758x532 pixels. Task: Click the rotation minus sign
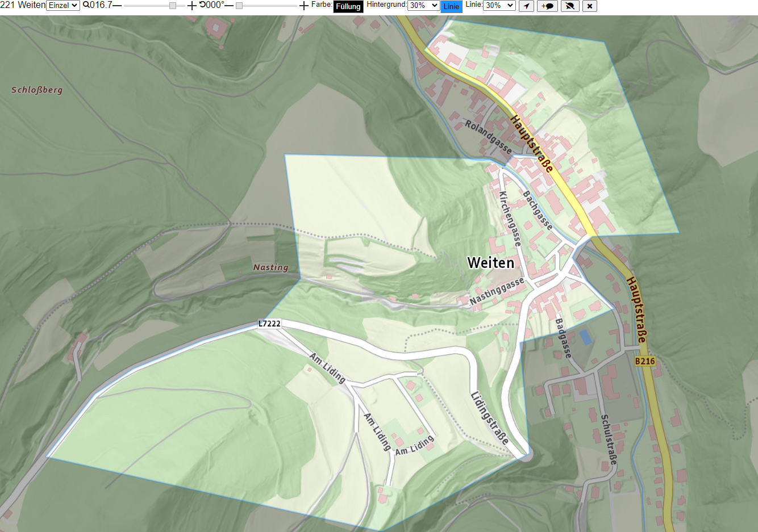point(229,5)
